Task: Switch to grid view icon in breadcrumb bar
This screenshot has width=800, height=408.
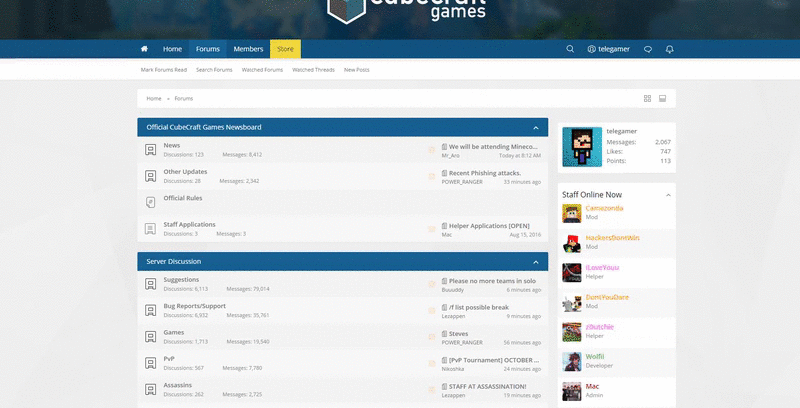Action: pyautogui.click(x=647, y=98)
